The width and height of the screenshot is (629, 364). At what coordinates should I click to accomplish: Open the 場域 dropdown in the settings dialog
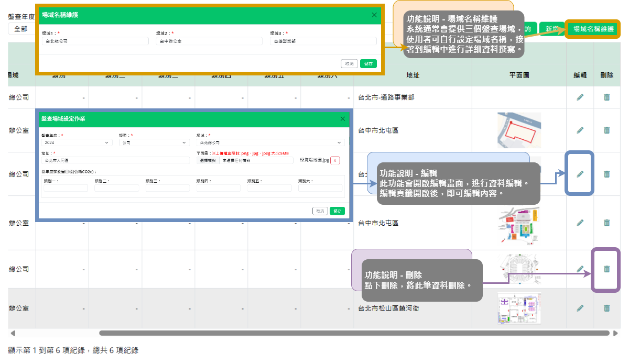tap(270, 142)
